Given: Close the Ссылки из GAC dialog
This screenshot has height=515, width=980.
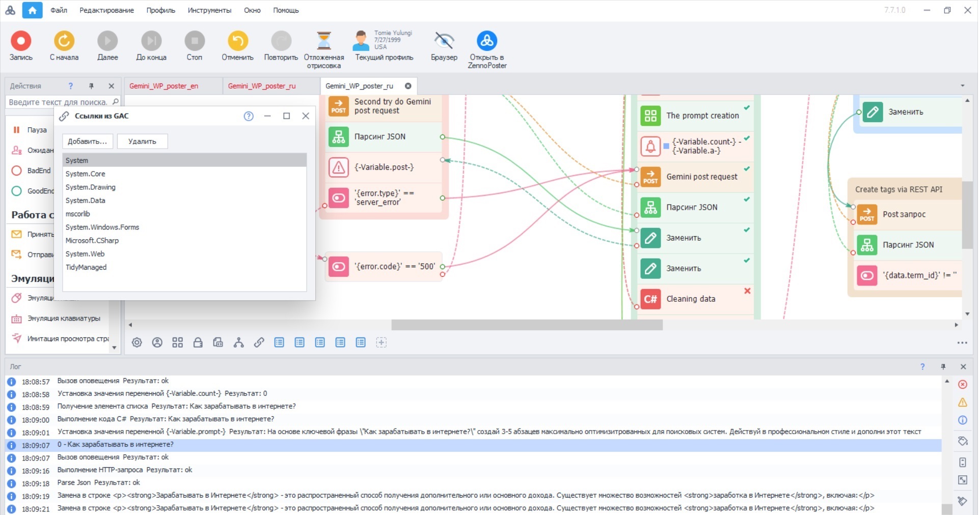Looking at the screenshot, I should click(x=306, y=116).
